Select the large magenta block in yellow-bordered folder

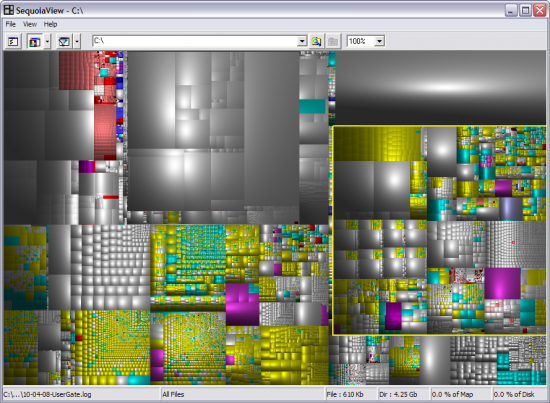click(502, 283)
